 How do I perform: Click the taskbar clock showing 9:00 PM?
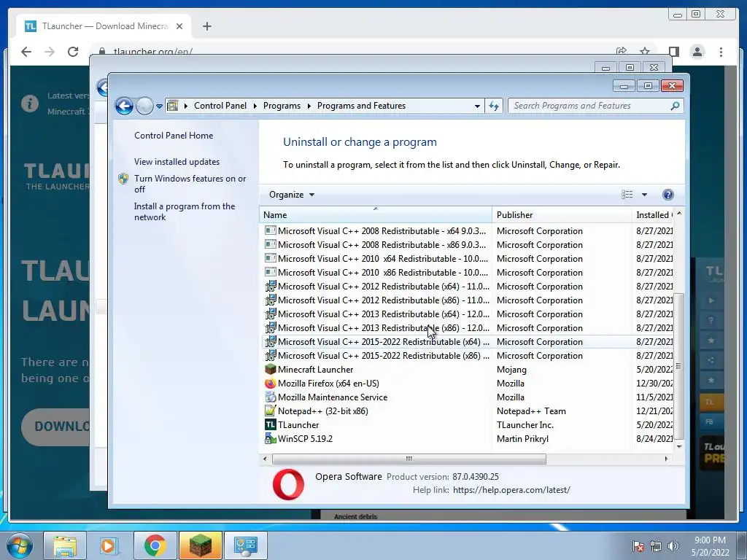[710, 546]
